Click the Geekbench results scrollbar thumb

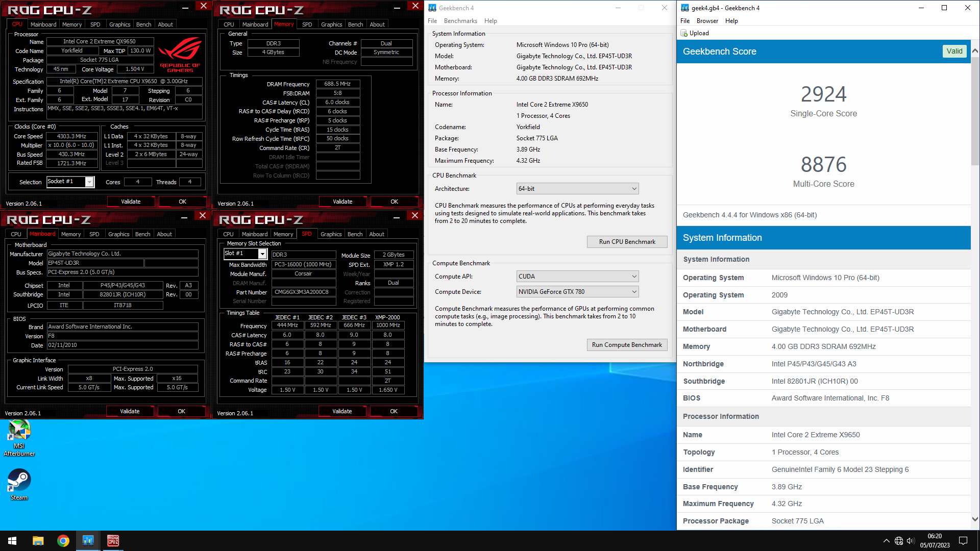coord(975,110)
